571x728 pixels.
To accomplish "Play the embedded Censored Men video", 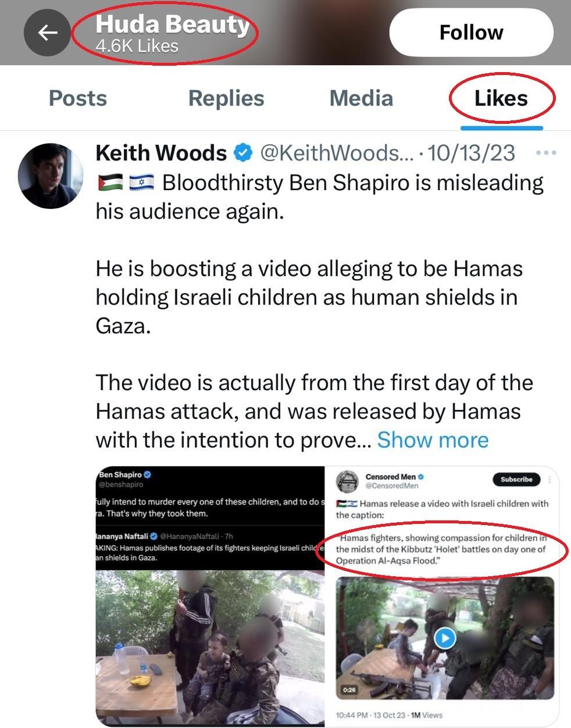I will tap(445, 638).
